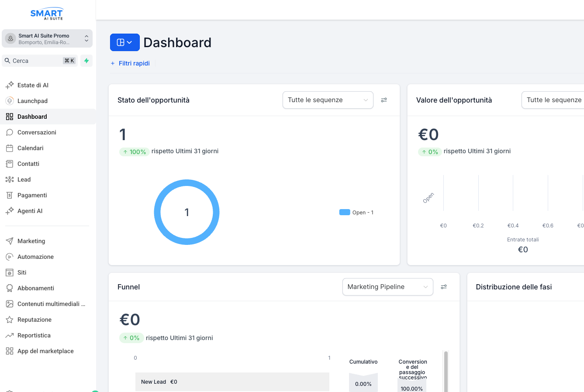Expand the Marketing Pipeline dropdown
Viewport: 584px width, 392px height.
coord(387,287)
